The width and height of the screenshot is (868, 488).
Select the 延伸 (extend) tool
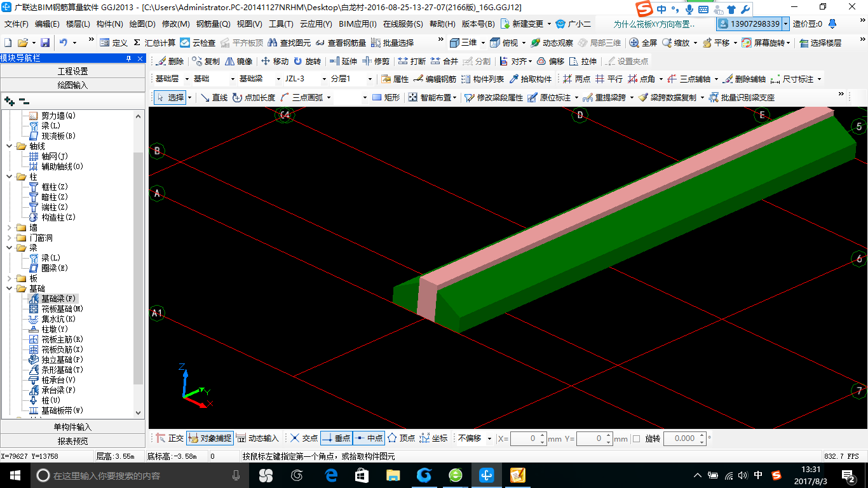click(x=343, y=62)
